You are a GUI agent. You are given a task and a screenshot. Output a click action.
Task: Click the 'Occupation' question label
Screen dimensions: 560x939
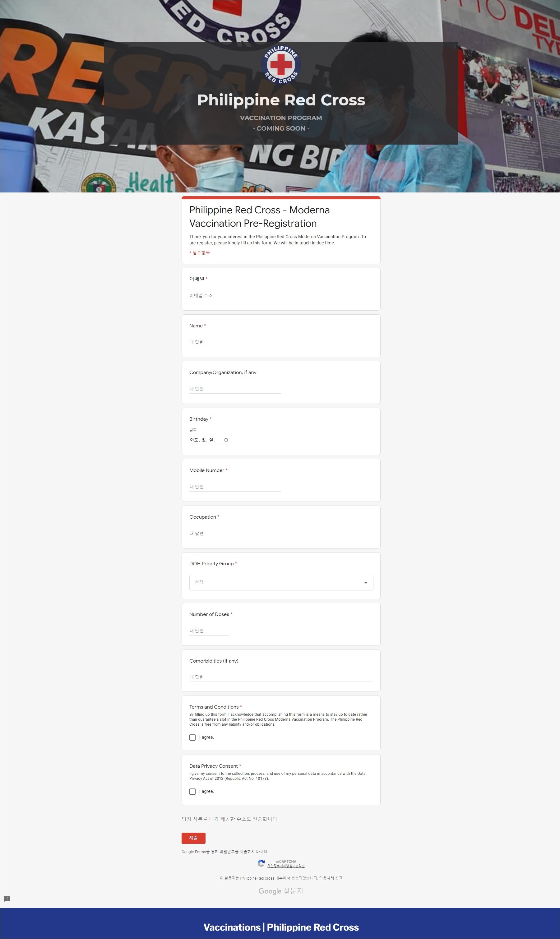click(203, 517)
